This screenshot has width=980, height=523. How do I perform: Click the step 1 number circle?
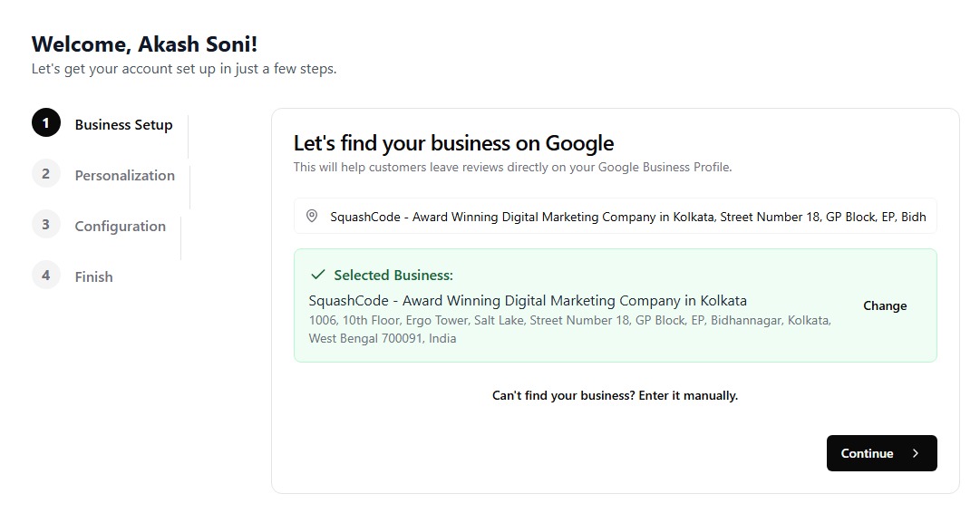click(46, 122)
